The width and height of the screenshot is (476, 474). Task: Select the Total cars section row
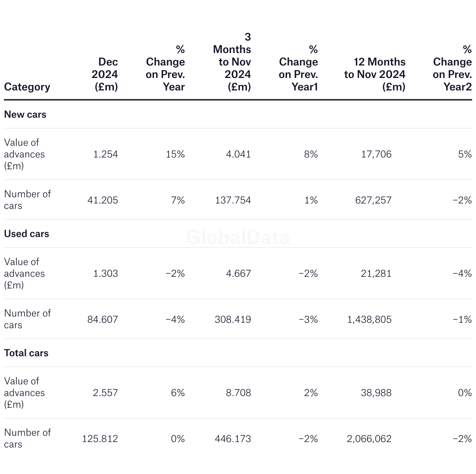pyautogui.click(x=26, y=353)
